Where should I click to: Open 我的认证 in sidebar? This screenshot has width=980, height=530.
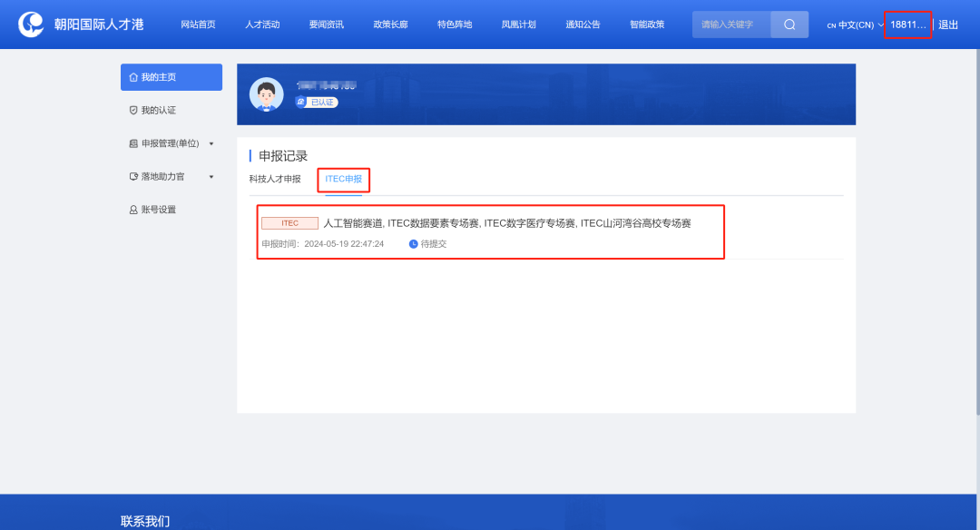point(158,110)
